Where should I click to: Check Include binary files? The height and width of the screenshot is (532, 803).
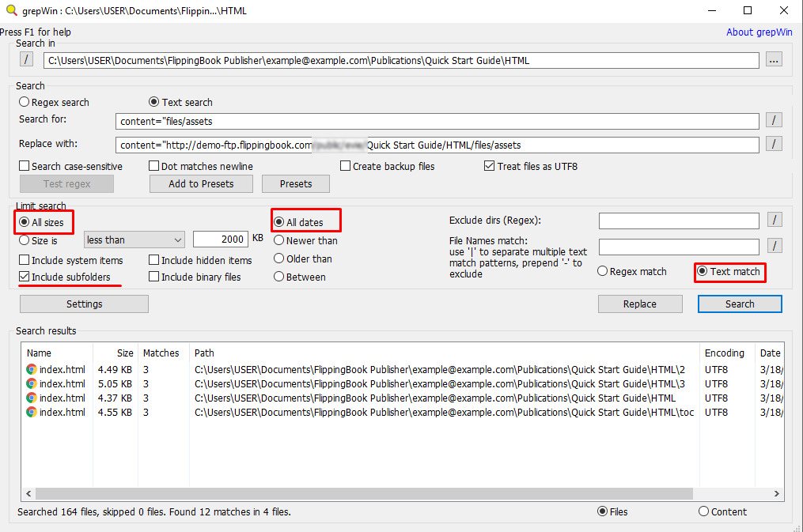click(x=153, y=277)
